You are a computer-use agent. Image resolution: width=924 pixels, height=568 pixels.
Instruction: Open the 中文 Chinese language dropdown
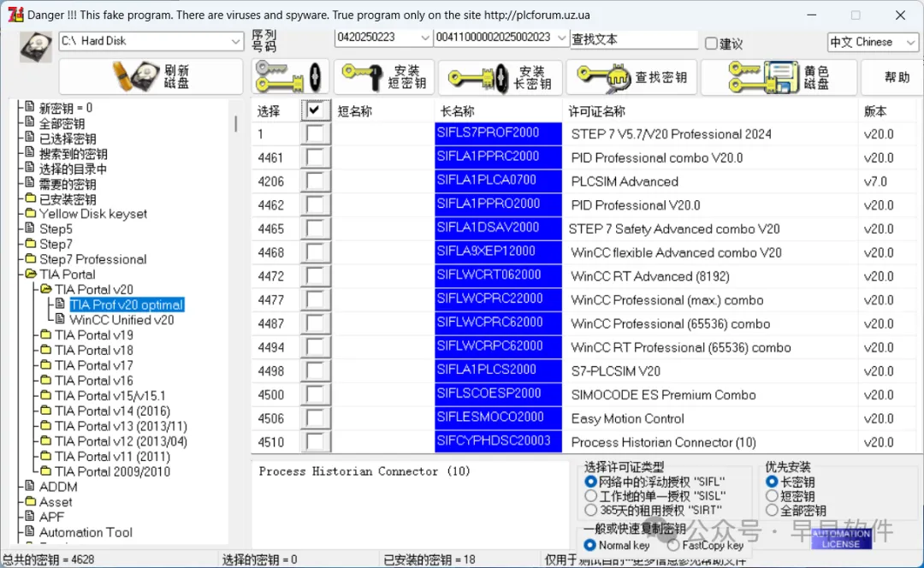[910, 43]
